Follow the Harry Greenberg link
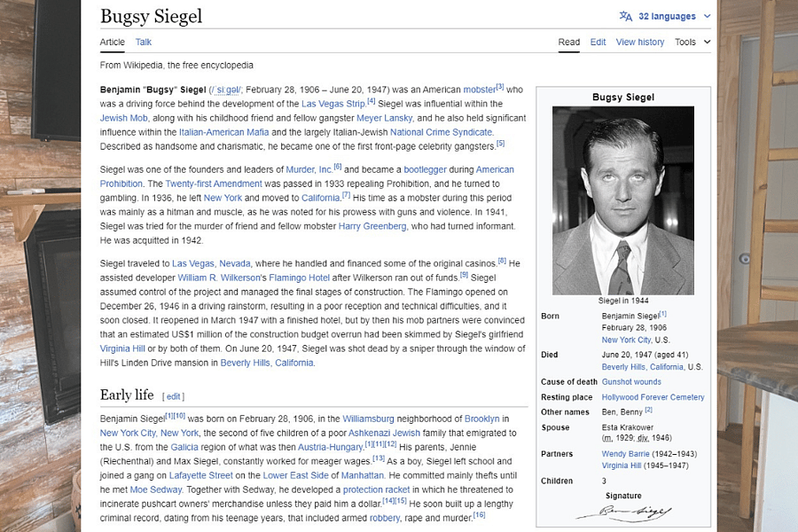 [x=372, y=226]
